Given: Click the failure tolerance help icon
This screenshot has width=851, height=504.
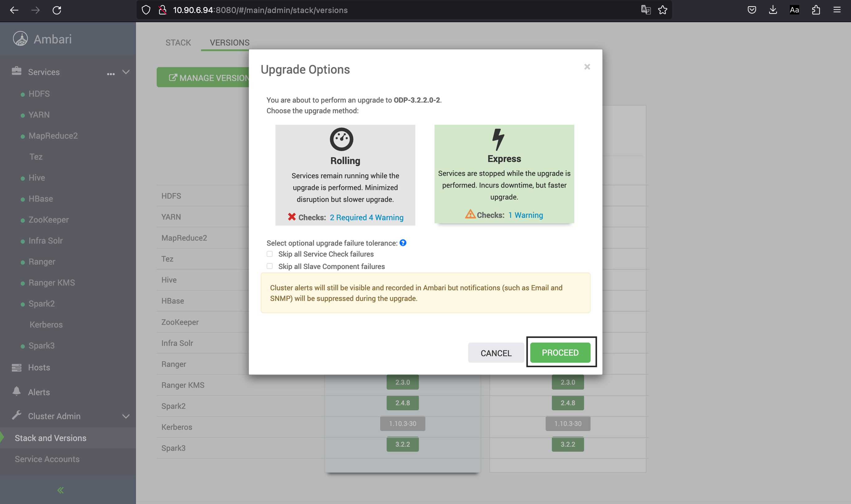Looking at the screenshot, I should click(403, 243).
